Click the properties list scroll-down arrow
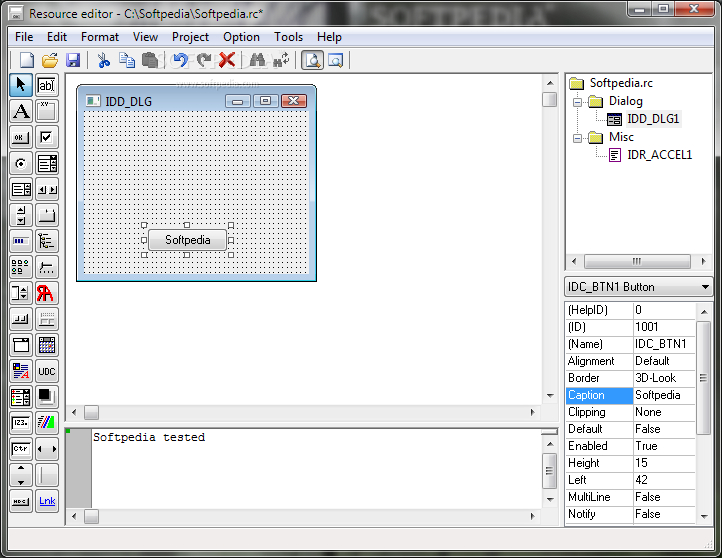This screenshot has height=558, width=722. (x=704, y=517)
